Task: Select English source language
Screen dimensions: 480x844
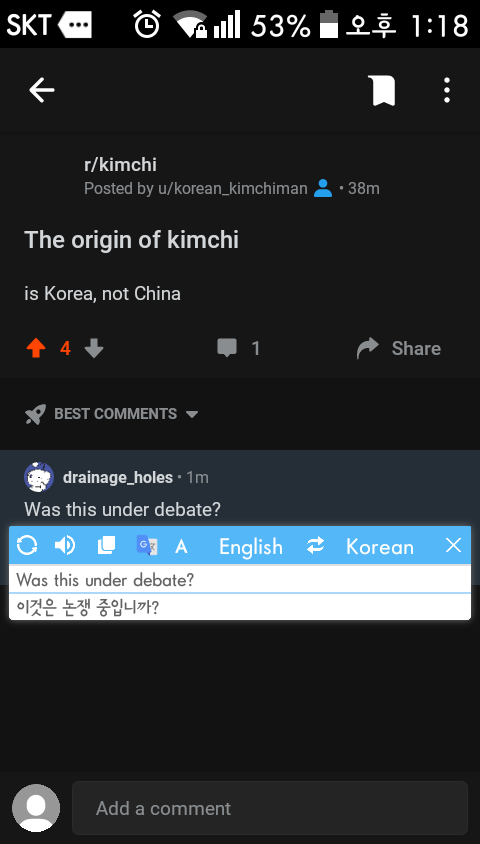Action: (x=250, y=547)
